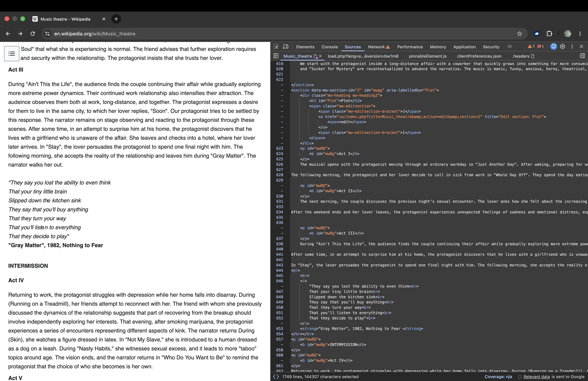
Task: Activate DevTools inspect element tool
Action: tap(276, 47)
